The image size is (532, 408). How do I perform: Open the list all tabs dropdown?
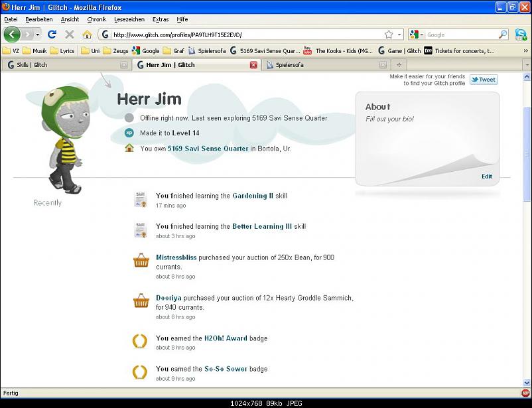click(526, 65)
